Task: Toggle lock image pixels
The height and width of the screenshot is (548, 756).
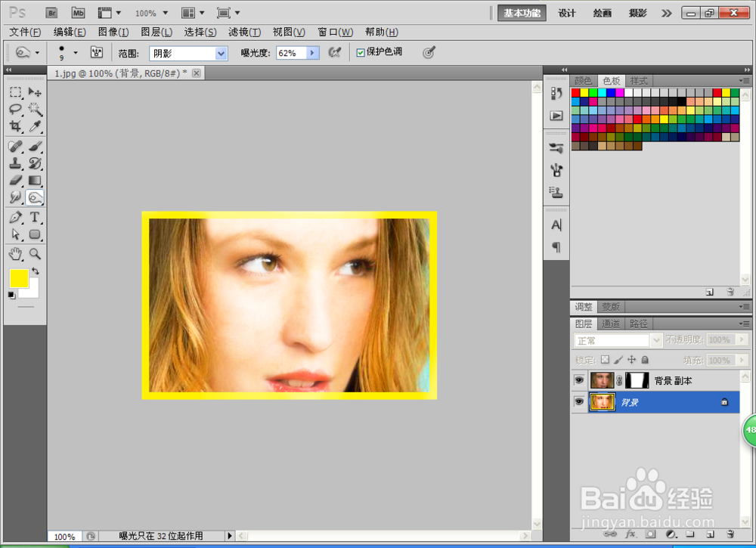Action: (x=618, y=360)
